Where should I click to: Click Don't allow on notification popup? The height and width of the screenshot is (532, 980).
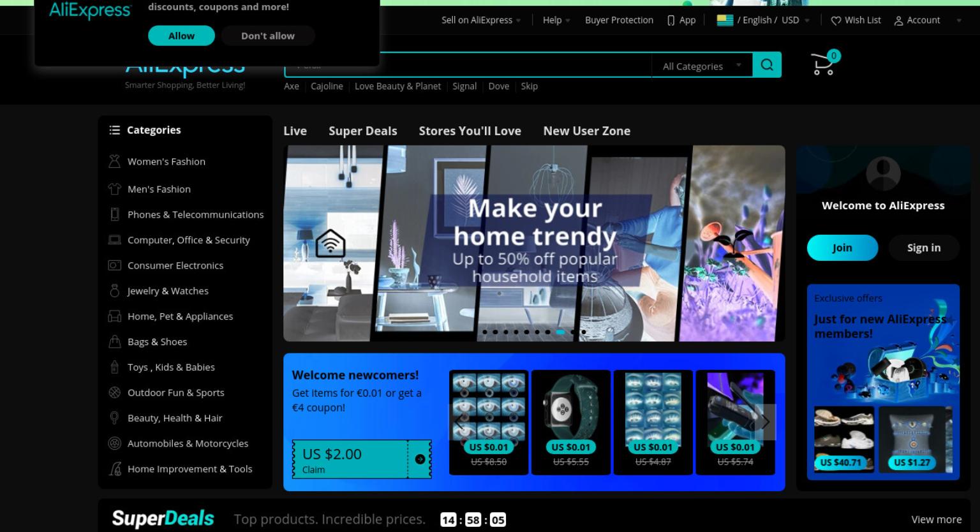pyautogui.click(x=268, y=36)
